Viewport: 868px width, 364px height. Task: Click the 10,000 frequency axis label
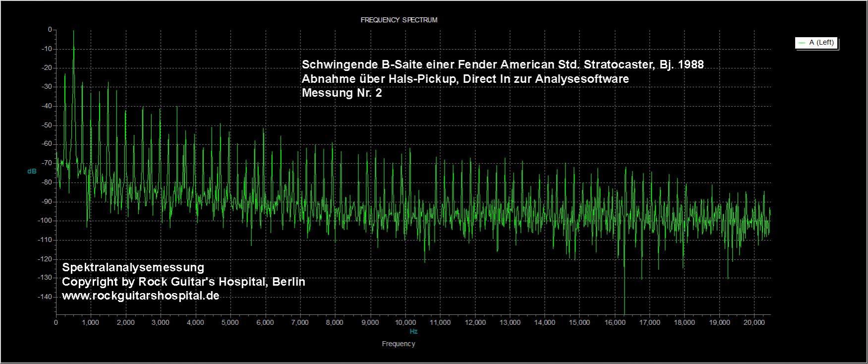pyautogui.click(x=405, y=322)
